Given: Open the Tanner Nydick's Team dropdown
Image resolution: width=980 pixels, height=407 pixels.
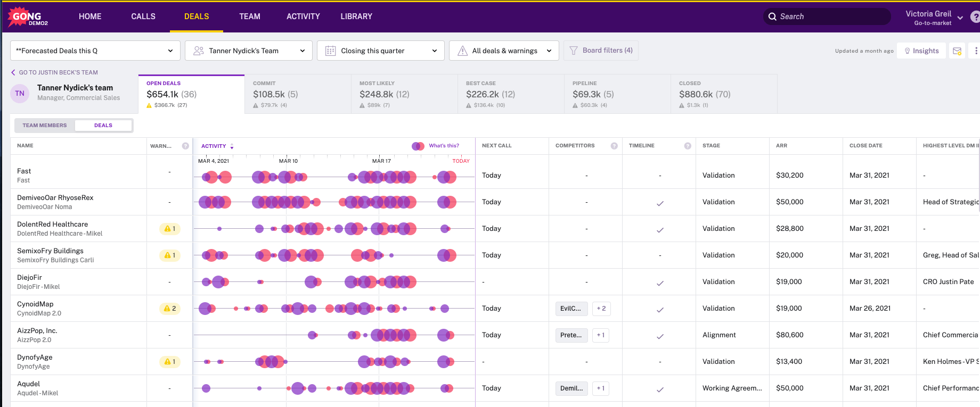Looking at the screenshot, I should 249,51.
